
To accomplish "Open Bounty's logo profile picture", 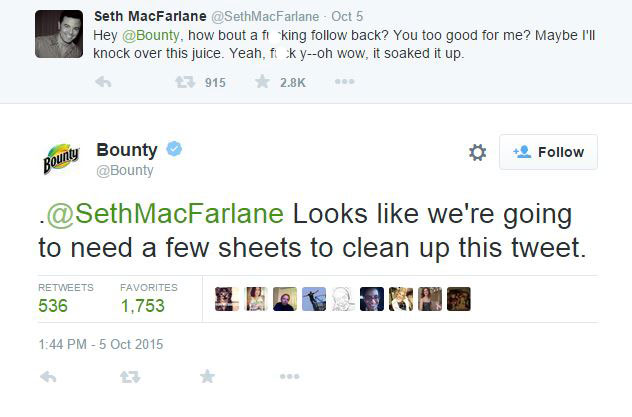I will (x=60, y=158).
